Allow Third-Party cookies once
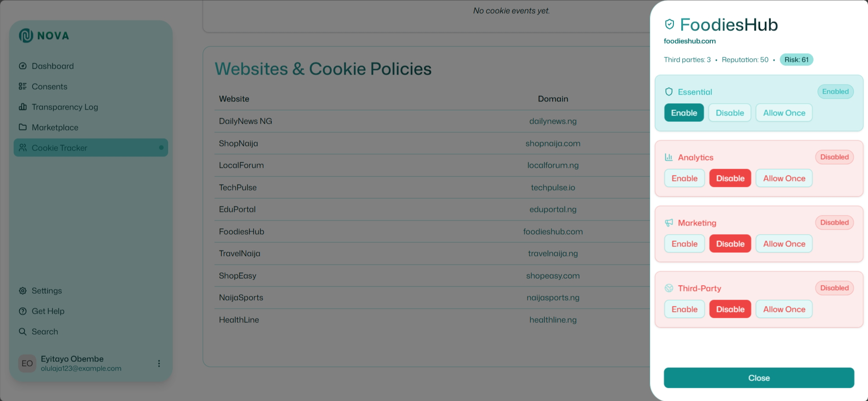 [784, 309]
